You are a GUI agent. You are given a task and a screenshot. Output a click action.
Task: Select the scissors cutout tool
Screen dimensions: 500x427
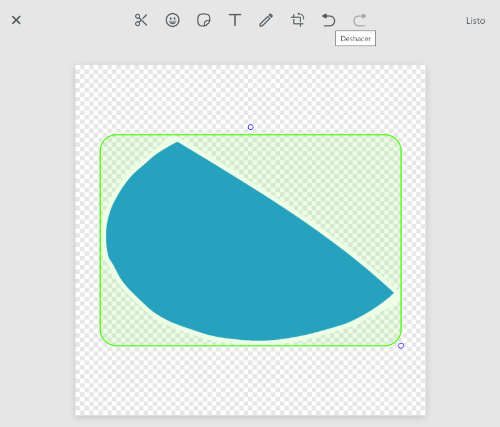pyautogui.click(x=141, y=20)
